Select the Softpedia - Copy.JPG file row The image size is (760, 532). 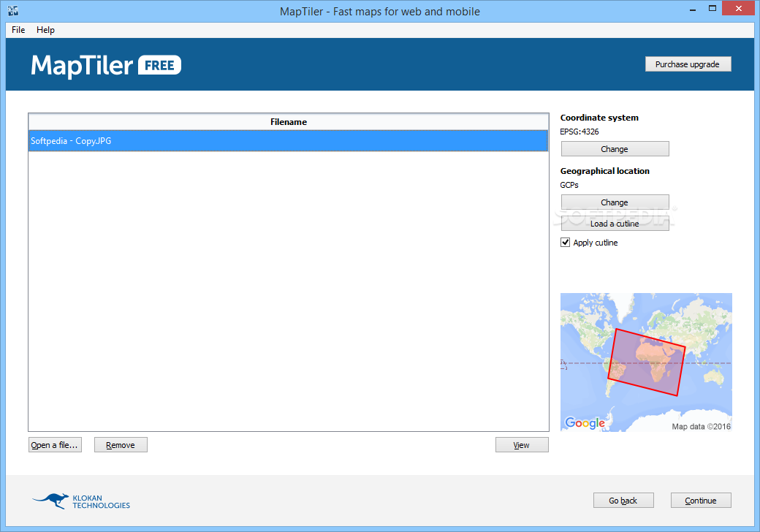(x=288, y=141)
